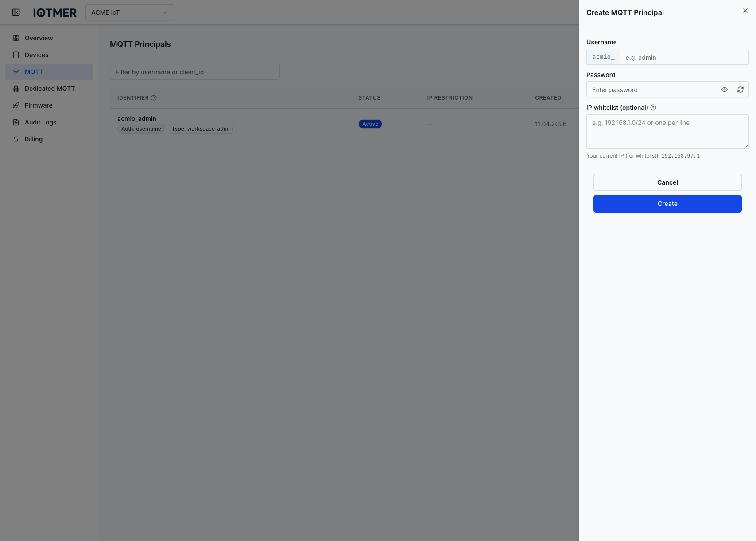Image resolution: width=756 pixels, height=541 pixels.
Task: Click the Billing dollar icon
Action: 16,139
